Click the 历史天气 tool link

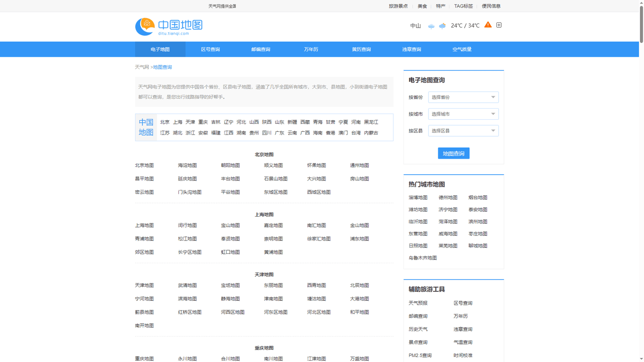pyautogui.click(x=418, y=329)
